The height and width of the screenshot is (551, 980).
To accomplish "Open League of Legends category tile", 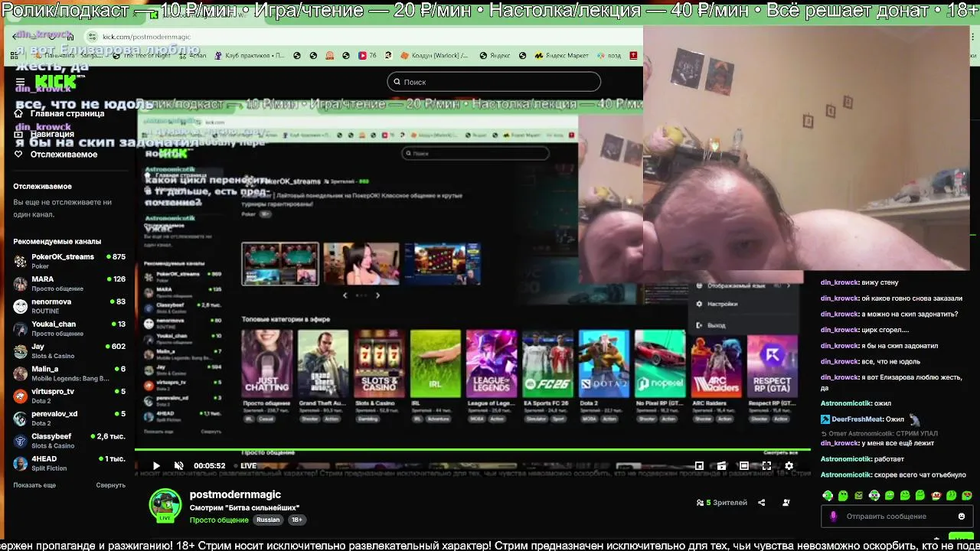I will coord(492,364).
